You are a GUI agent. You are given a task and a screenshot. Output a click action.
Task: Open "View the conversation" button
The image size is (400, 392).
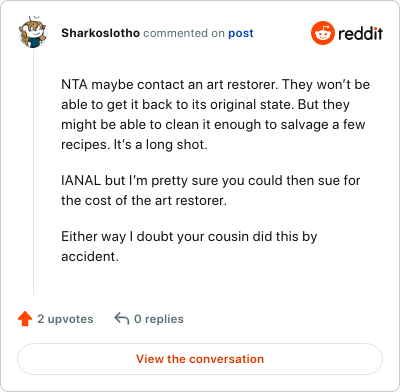click(x=200, y=359)
